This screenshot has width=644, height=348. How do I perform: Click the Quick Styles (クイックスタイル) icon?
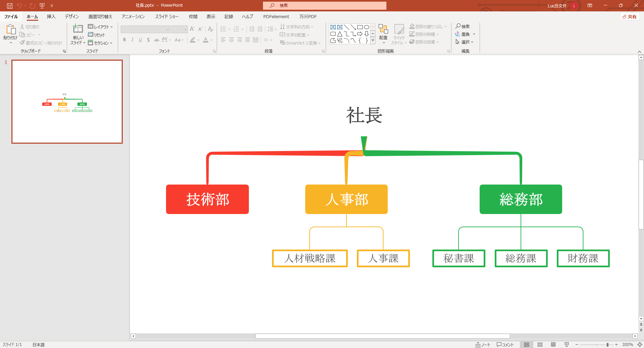point(399,29)
